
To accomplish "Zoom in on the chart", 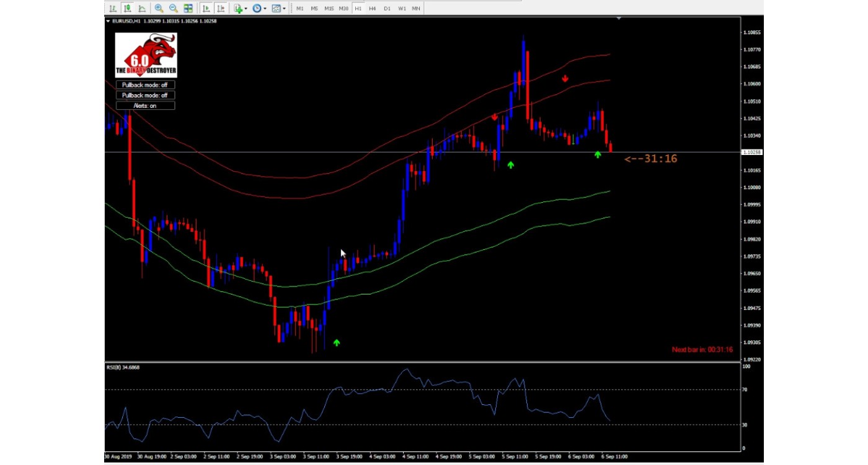I will (x=159, y=8).
